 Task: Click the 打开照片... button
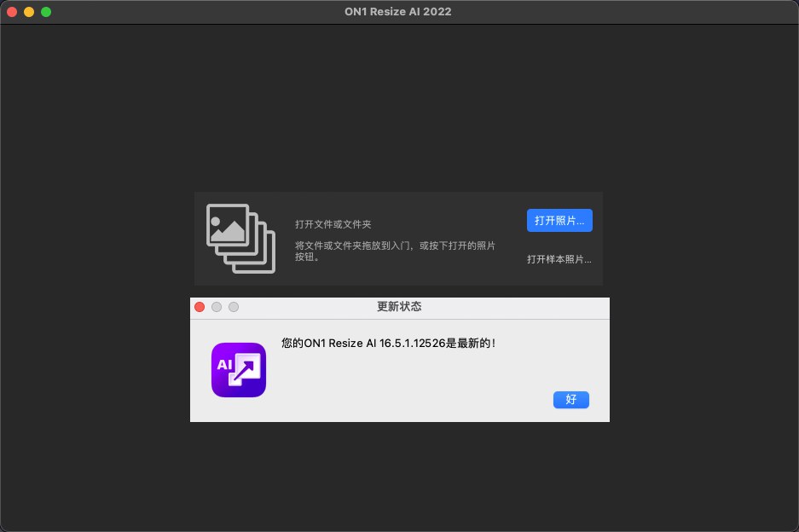point(559,220)
